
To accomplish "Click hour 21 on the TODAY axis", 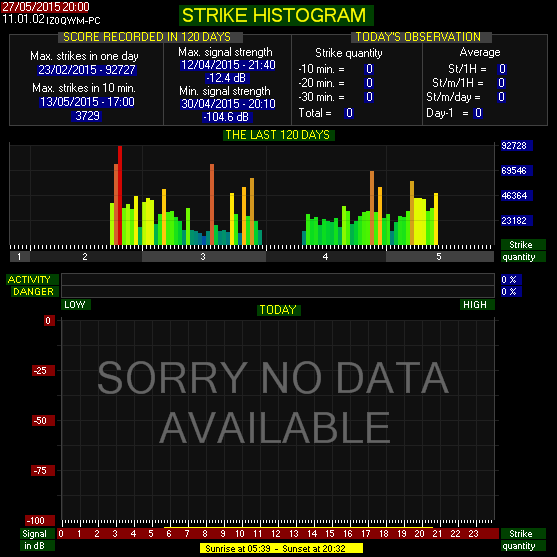I will (x=437, y=534).
